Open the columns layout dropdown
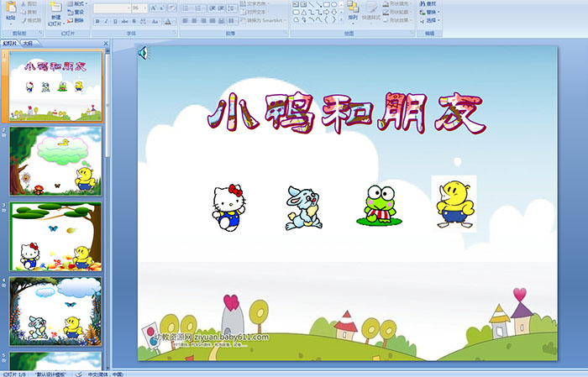 click(233, 21)
